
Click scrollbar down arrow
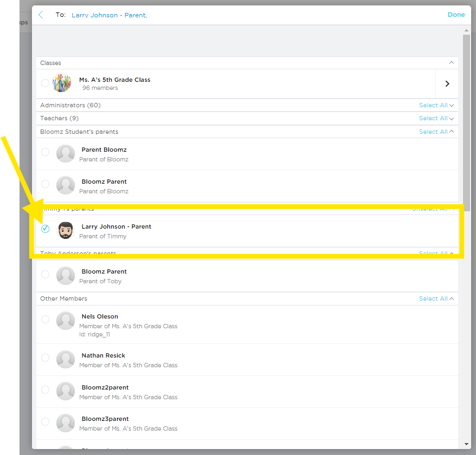point(466,444)
